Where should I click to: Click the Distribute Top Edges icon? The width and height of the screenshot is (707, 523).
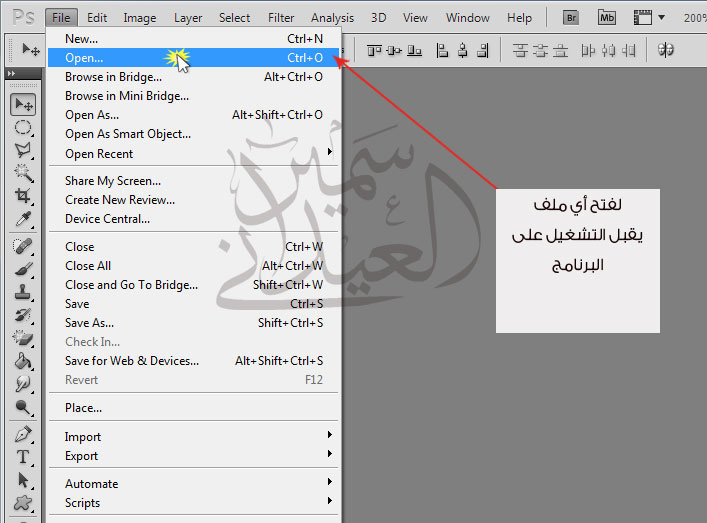[520, 50]
